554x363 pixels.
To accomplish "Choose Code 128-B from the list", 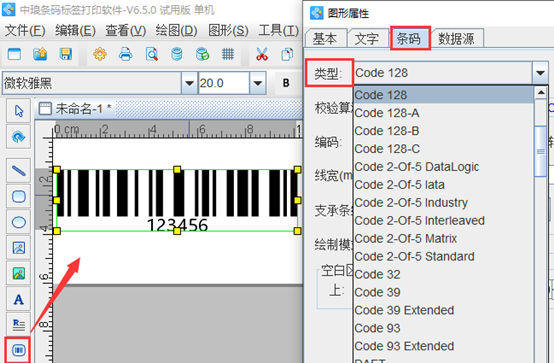I will [x=444, y=131].
